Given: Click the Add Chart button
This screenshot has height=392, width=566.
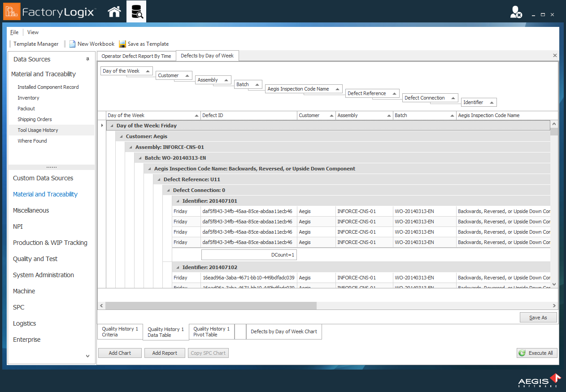Looking at the screenshot, I should pyautogui.click(x=120, y=353).
